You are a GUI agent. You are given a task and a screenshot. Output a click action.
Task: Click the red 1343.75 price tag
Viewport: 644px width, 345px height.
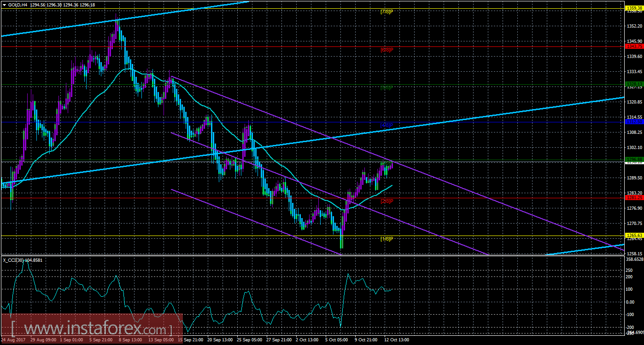click(x=634, y=46)
